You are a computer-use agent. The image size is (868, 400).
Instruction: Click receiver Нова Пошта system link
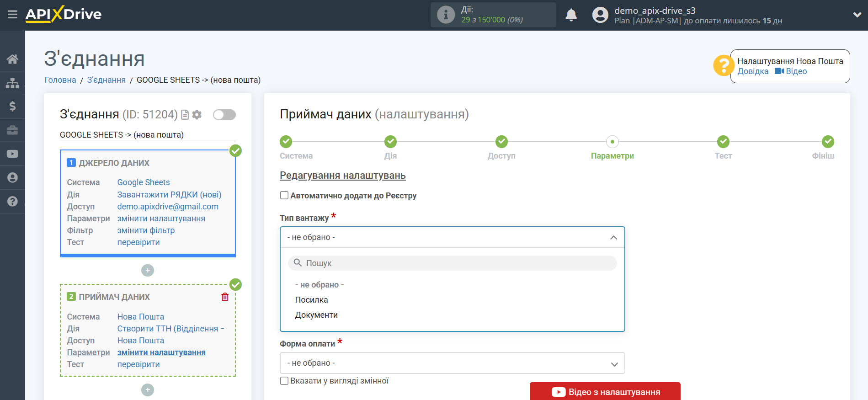(140, 317)
